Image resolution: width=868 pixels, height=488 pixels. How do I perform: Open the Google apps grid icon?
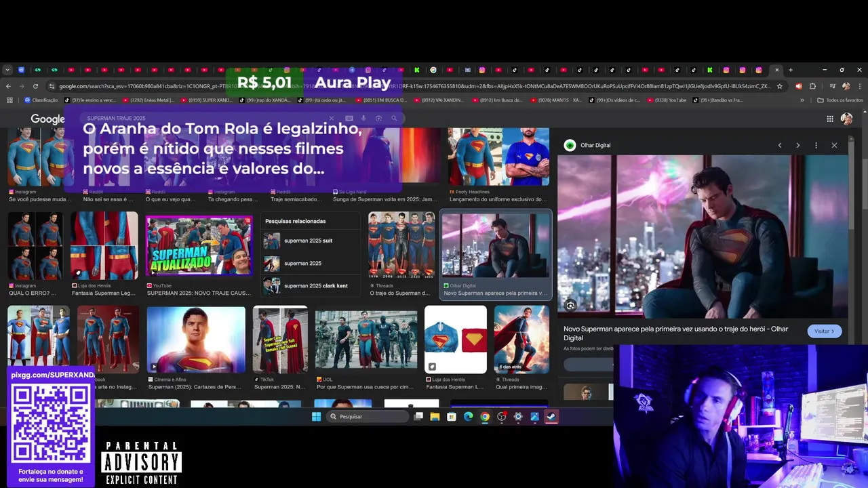[829, 119]
